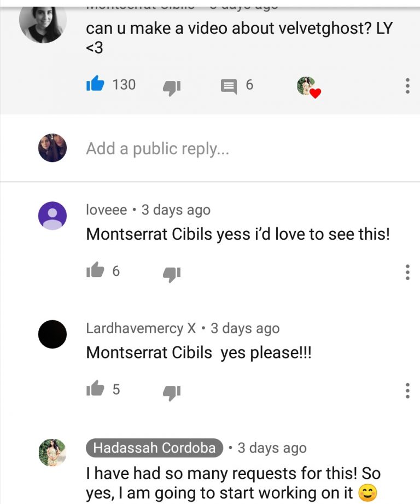Screen dimensions: 420x504
Task: Open Montserrat Cibils' grayscale profile photo
Action: click(x=43, y=24)
